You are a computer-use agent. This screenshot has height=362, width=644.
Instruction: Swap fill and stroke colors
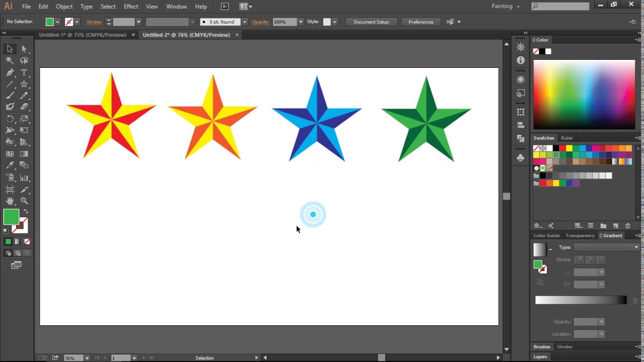pos(26,212)
